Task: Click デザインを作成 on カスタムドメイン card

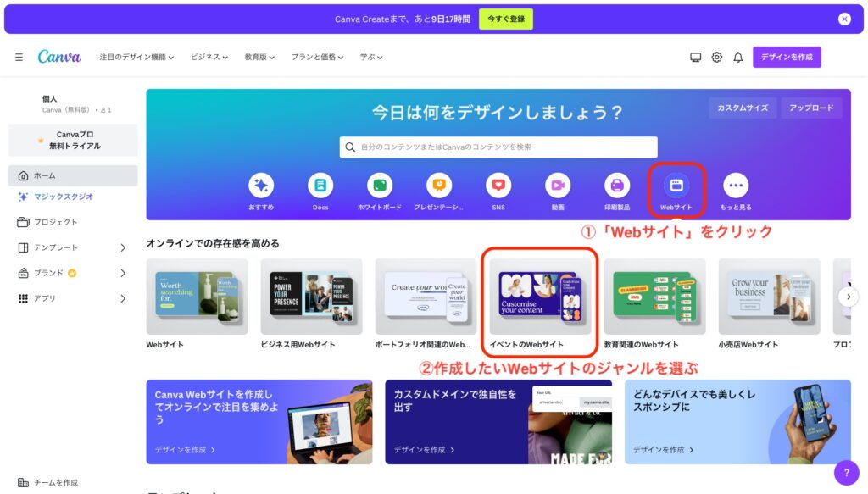Action: tap(424, 450)
